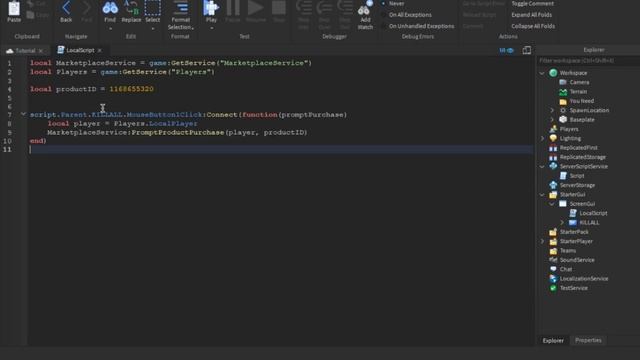The height and width of the screenshot is (360, 640).
Task: Click the productID number 1168655320 in code
Action: click(x=131, y=89)
